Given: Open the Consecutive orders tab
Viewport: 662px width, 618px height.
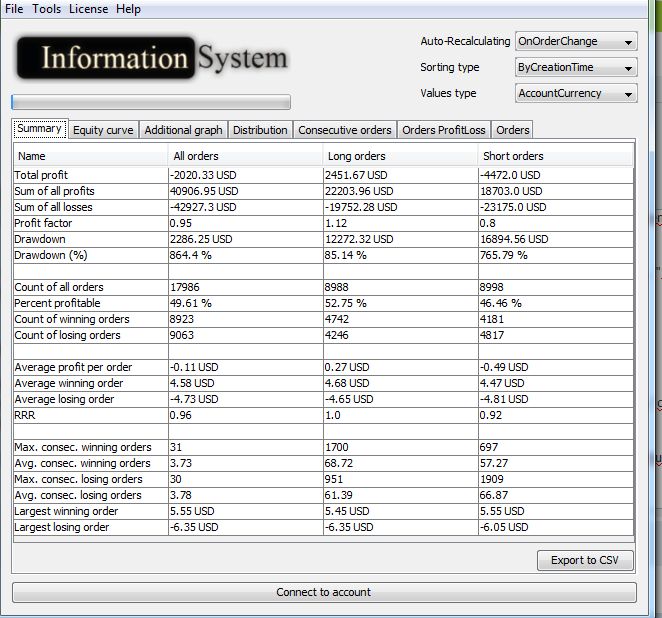Looking at the screenshot, I should tap(345, 130).
